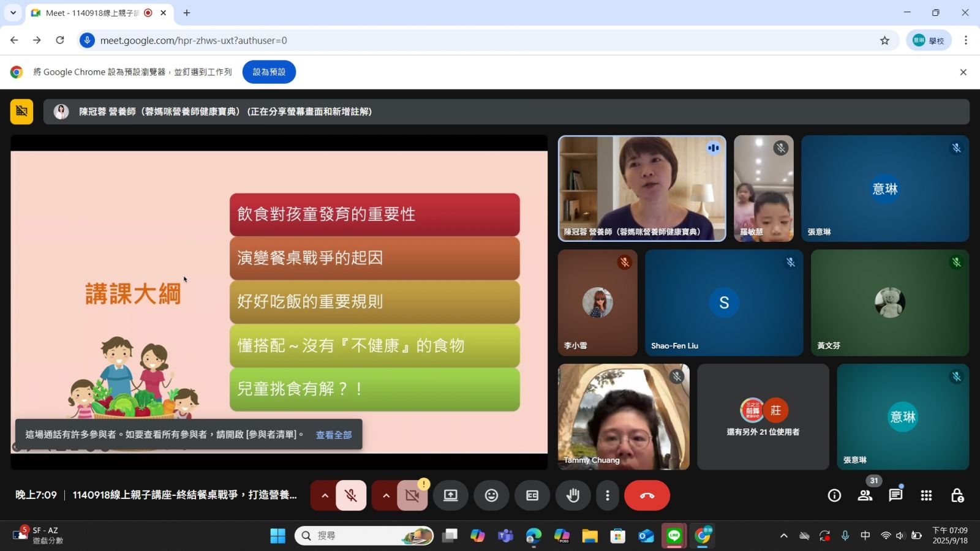This screenshot has width=980, height=551.
Task: Start screen sharing with present button
Action: coord(450,495)
